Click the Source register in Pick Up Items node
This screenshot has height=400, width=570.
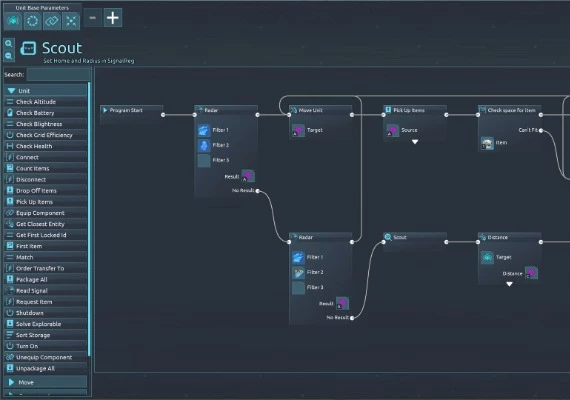[392, 131]
